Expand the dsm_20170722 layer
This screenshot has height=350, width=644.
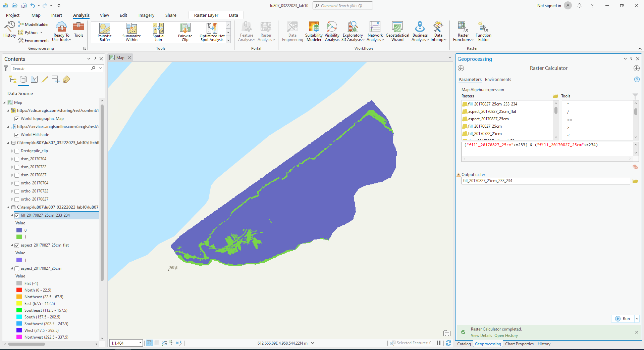tap(12, 167)
